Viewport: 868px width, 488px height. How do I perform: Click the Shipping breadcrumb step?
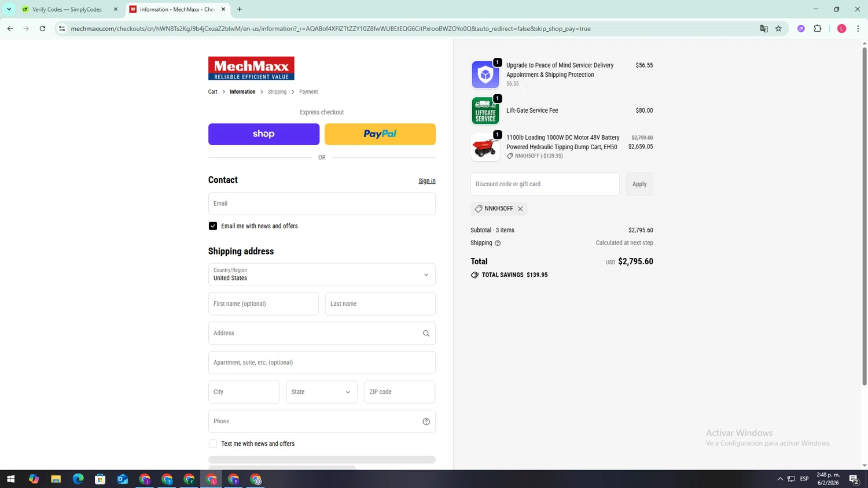(277, 92)
